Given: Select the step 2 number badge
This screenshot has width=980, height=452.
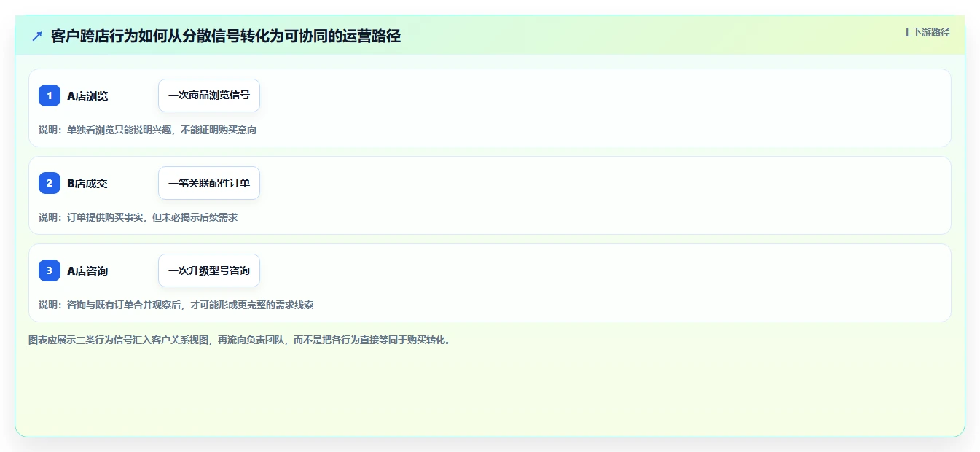Looking at the screenshot, I should [x=50, y=183].
